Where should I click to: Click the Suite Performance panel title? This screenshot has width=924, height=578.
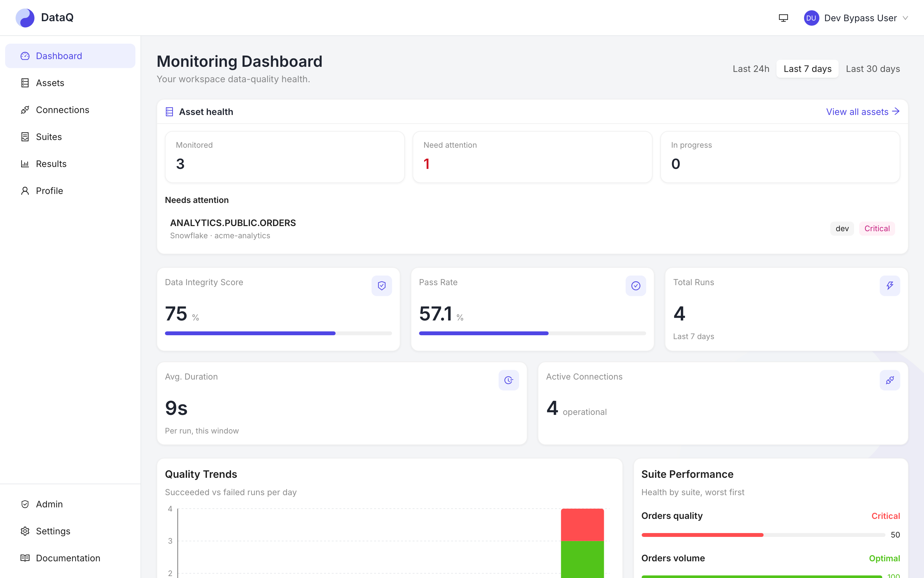click(x=687, y=474)
